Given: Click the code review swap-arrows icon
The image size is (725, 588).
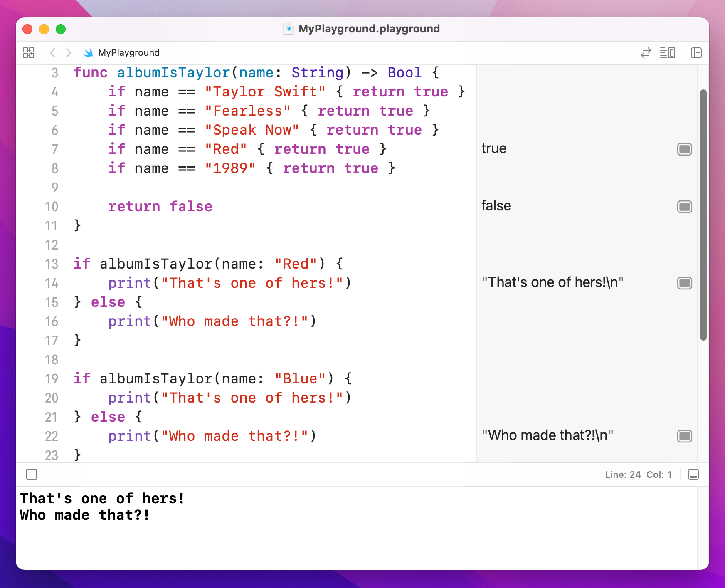Looking at the screenshot, I should click(645, 52).
